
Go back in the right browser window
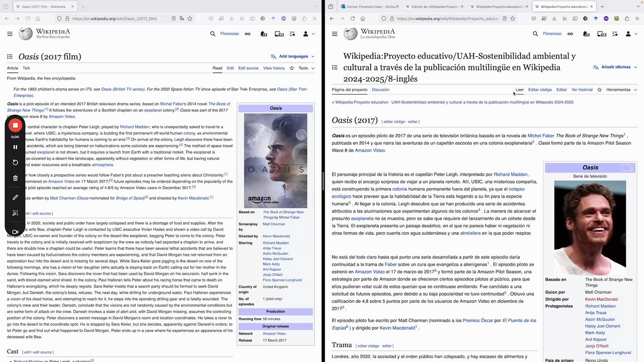332,19
